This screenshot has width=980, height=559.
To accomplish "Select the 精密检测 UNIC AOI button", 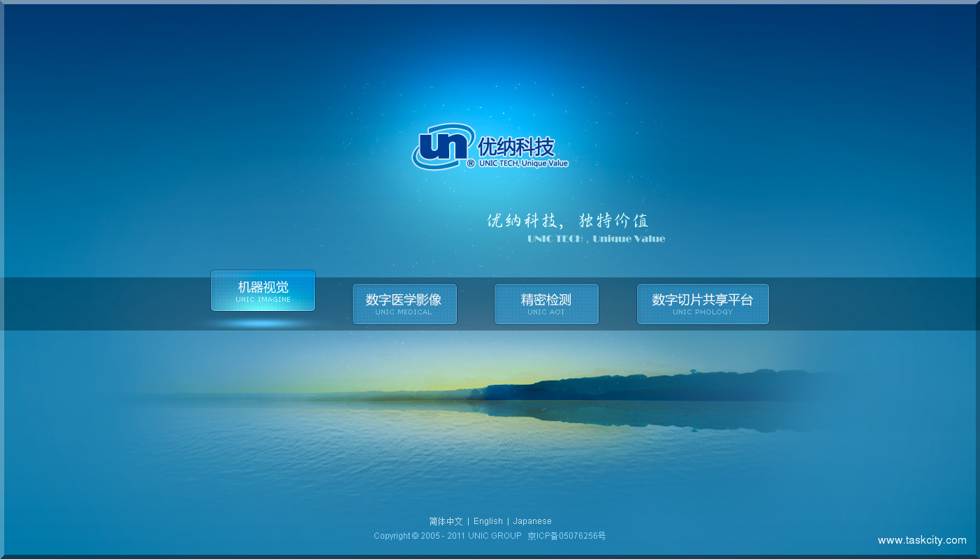I will (546, 304).
